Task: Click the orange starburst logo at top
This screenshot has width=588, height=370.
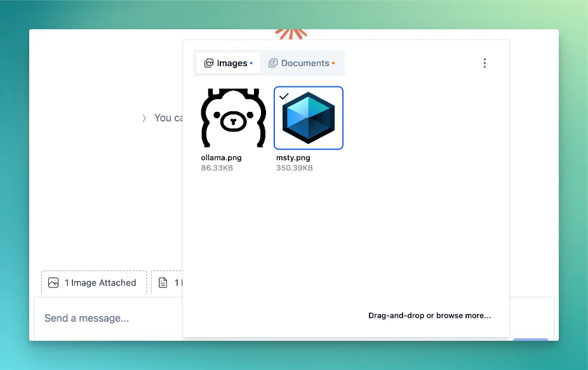Action: tap(291, 33)
